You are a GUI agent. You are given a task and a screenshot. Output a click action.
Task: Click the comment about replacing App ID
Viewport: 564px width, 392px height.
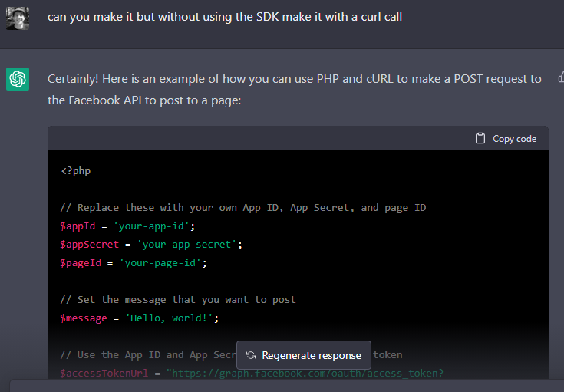(x=242, y=208)
